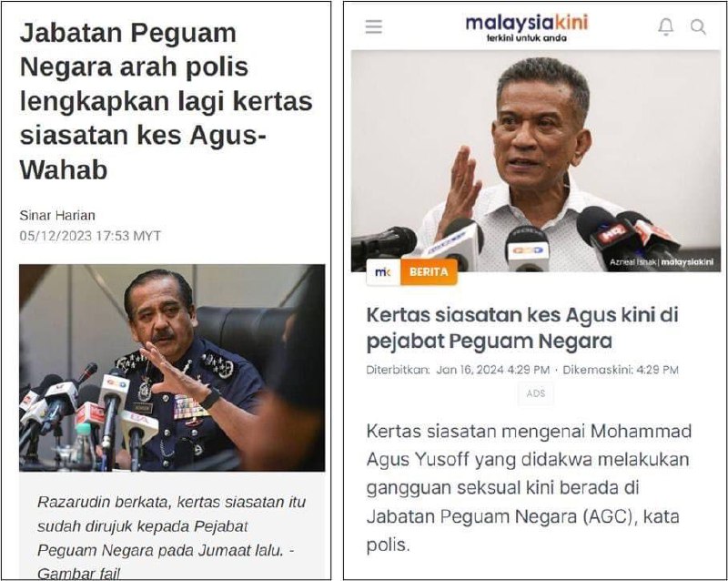Click the Razarudin photo caption text
Image resolution: width=728 pixels, height=581 pixels.
(171, 538)
